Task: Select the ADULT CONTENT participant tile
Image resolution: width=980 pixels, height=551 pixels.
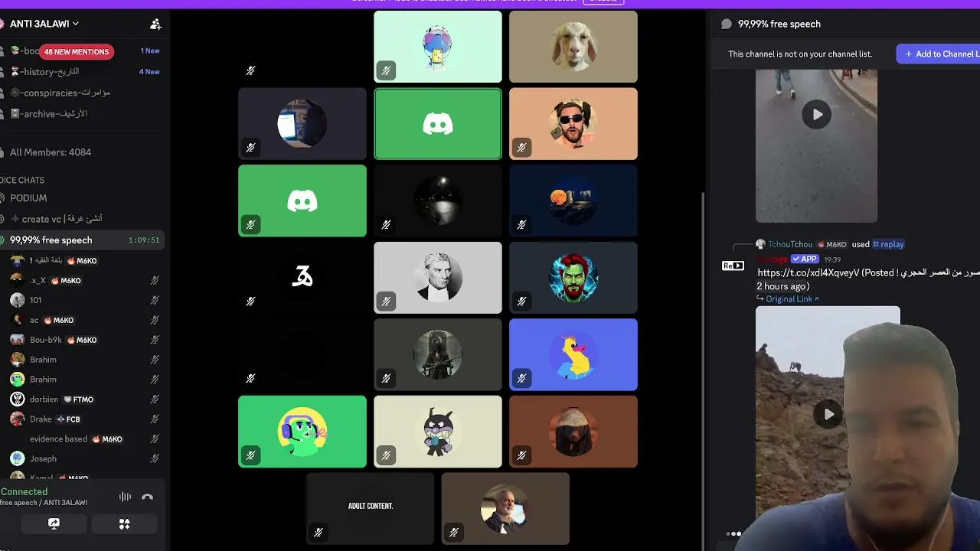Action: [x=370, y=509]
